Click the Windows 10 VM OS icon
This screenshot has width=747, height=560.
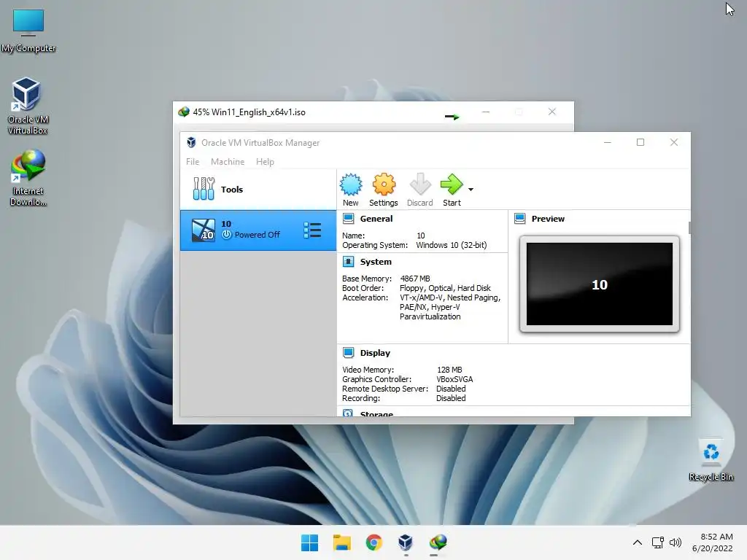204,230
